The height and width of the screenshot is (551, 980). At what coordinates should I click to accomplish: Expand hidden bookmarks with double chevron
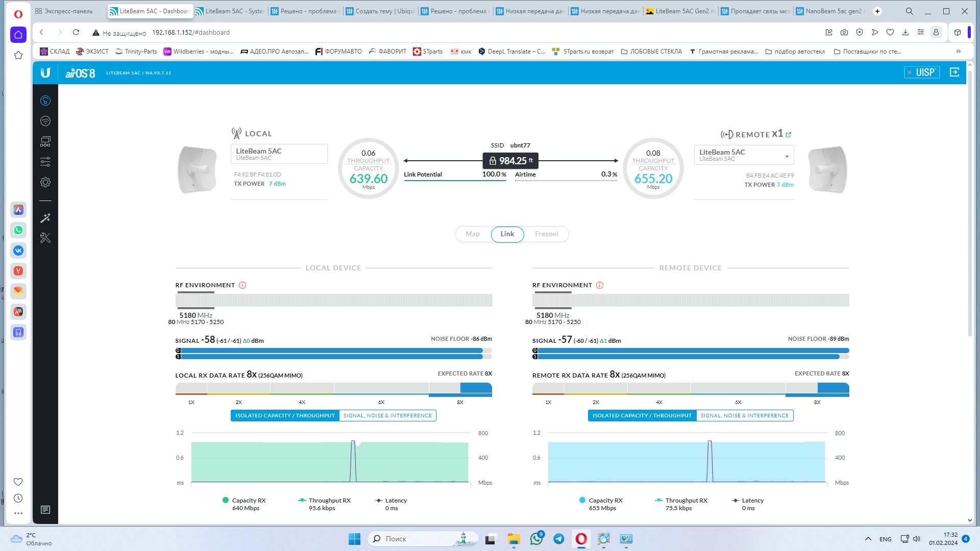(959, 52)
